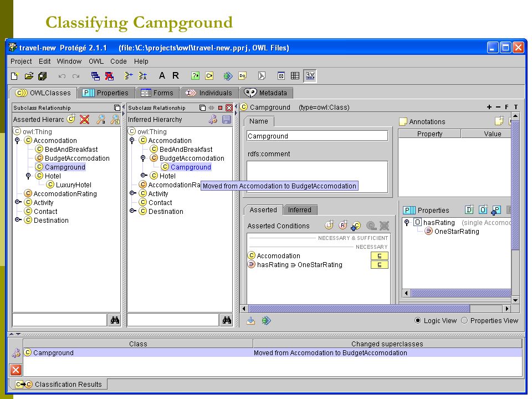The image size is (532, 399).
Task: Click the minus button in class header
Action: click(498, 107)
